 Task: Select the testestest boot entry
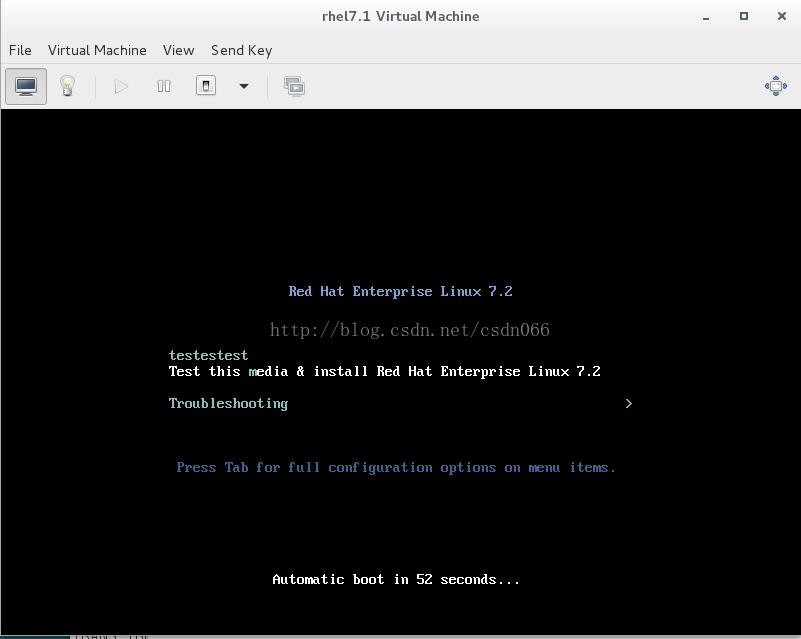[208, 355]
